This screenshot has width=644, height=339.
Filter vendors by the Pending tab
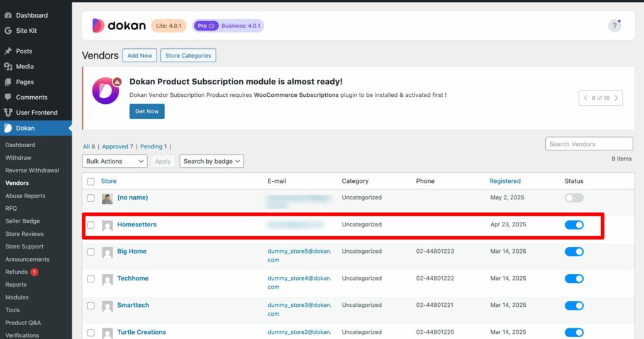151,147
